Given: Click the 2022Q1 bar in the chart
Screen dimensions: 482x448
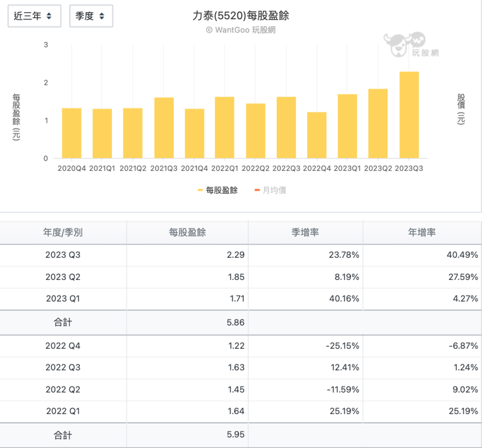Looking at the screenshot, I should (225, 128).
